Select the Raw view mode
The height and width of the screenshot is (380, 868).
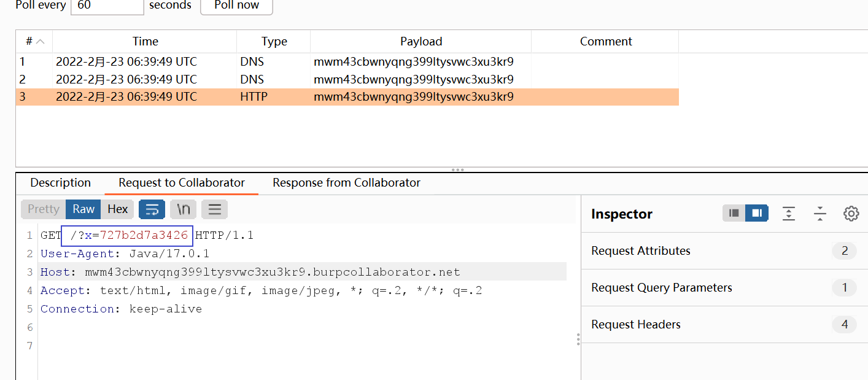point(83,209)
